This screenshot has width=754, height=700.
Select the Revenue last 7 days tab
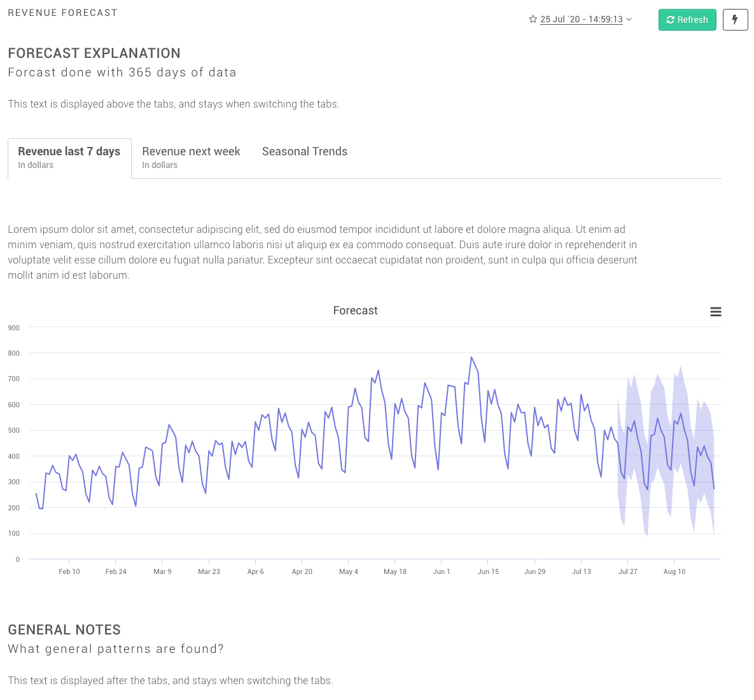click(69, 158)
